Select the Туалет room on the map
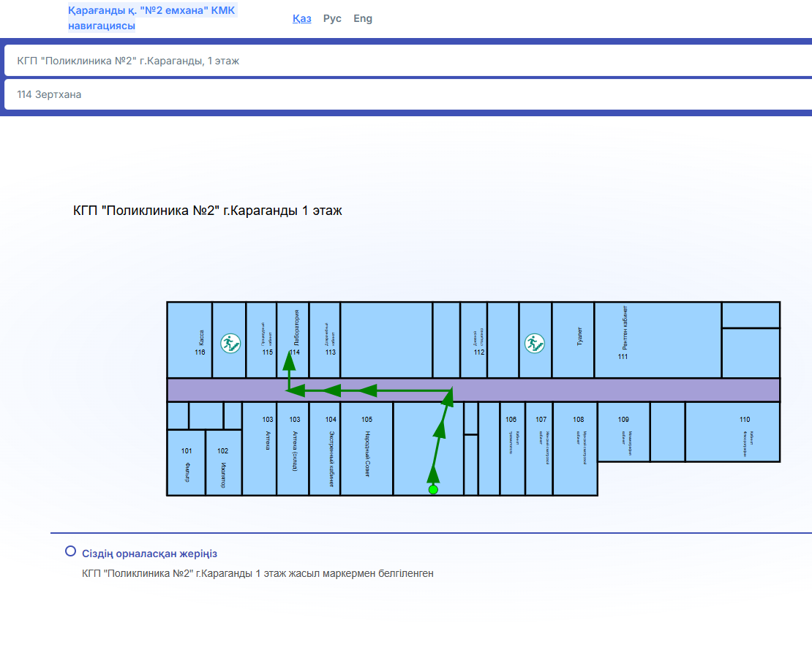This screenshot has height=661, width=812. tap(574, 340)
